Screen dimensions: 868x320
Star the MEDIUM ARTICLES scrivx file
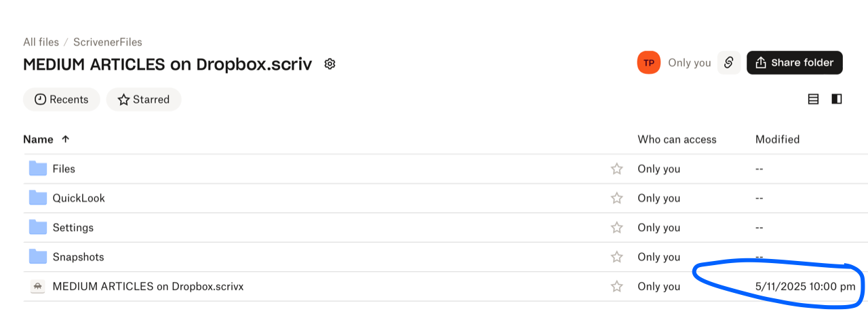tap(616, 286)
